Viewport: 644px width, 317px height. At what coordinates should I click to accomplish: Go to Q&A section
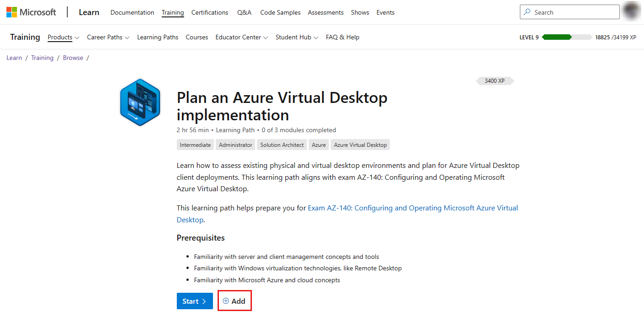pyautogui.click(x=244, y=12)
